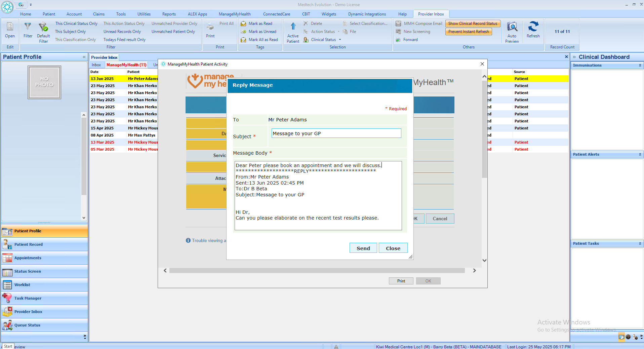The height and width of the screenshot is (349, 644).
Task: Click the Refresh icon in ribbon
Action: (533, 27)
